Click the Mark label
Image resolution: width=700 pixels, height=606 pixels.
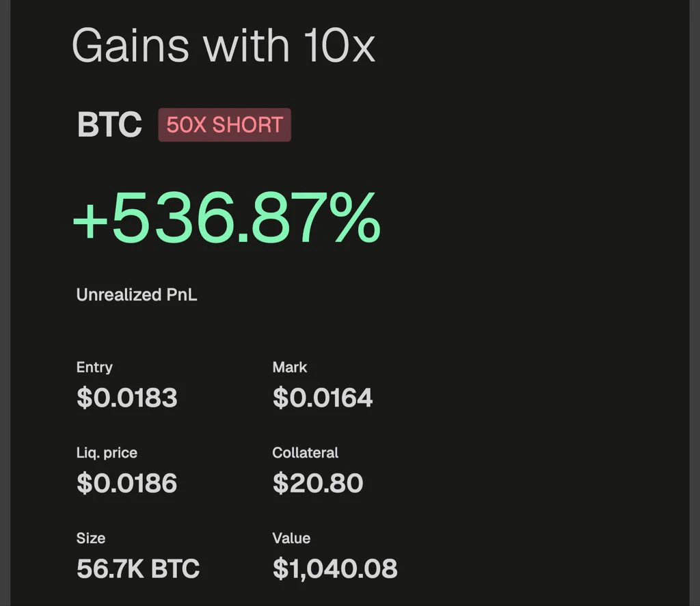coord(290,368)
